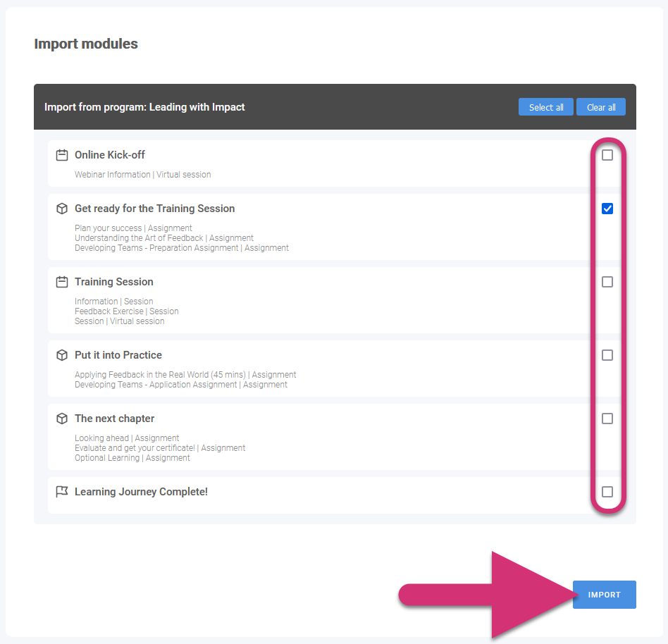
Task: Uncheck Get ready for the Training Session
Action: [607, 209]
